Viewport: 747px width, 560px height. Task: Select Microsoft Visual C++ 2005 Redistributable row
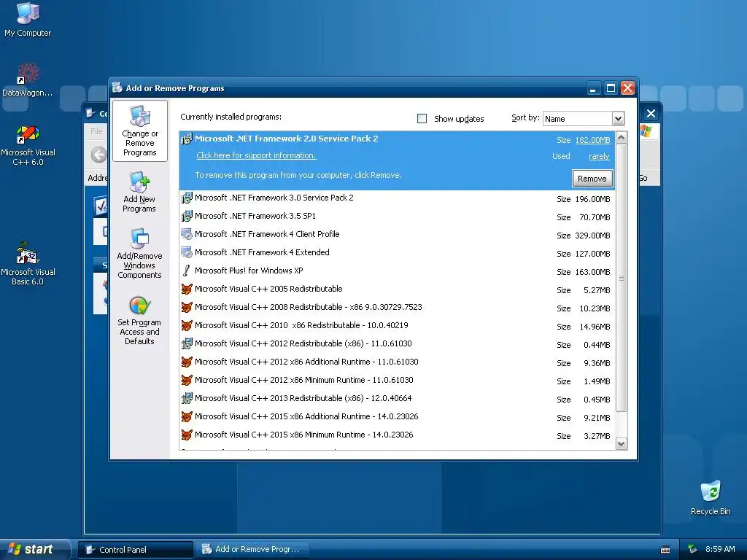[x=398, y=289]
